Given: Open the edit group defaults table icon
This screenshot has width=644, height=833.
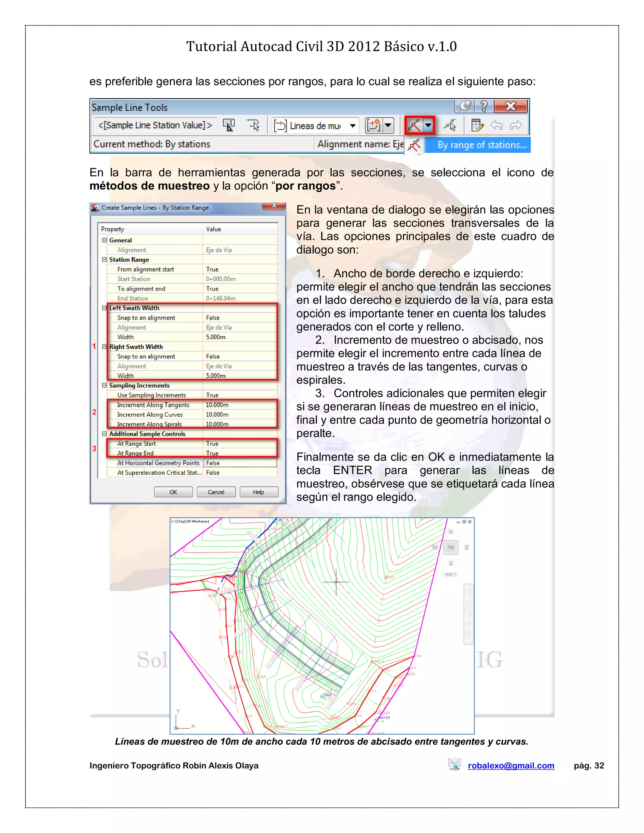Looking at the screenshot, I should click(477, 125).
